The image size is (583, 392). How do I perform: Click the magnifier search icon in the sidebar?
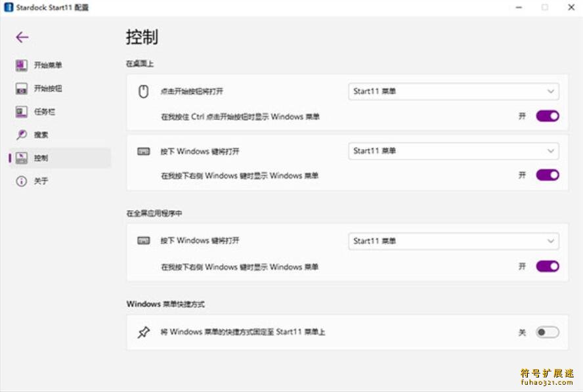21,135
